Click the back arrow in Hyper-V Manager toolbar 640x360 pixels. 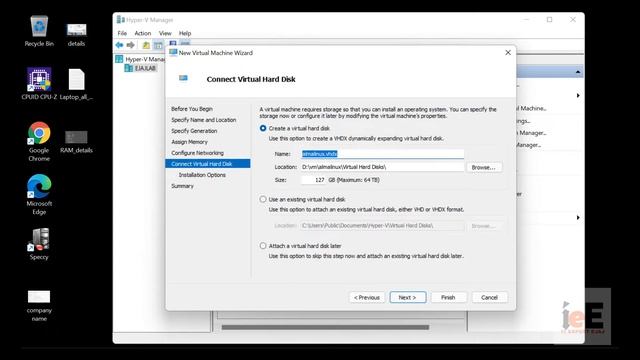coord(119,45)
